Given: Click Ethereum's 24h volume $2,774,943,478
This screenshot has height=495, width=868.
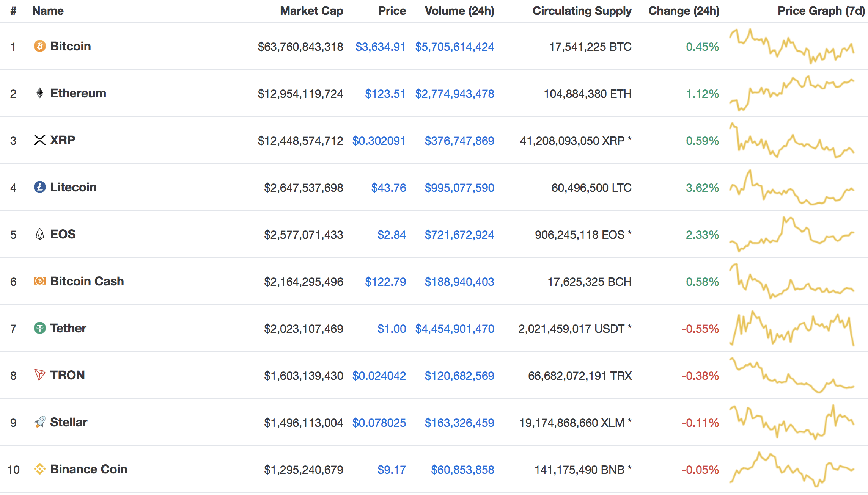Looking at the screenshot, I should (x=454, y=94).
